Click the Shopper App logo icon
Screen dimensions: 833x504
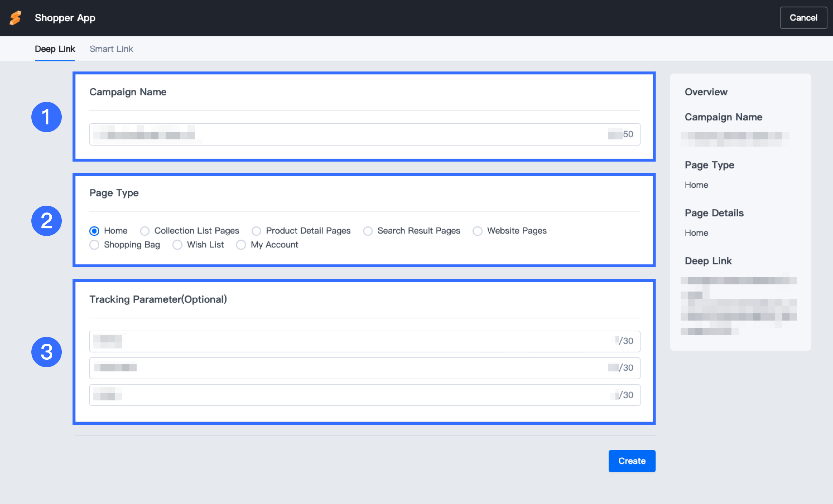point(16,18)
